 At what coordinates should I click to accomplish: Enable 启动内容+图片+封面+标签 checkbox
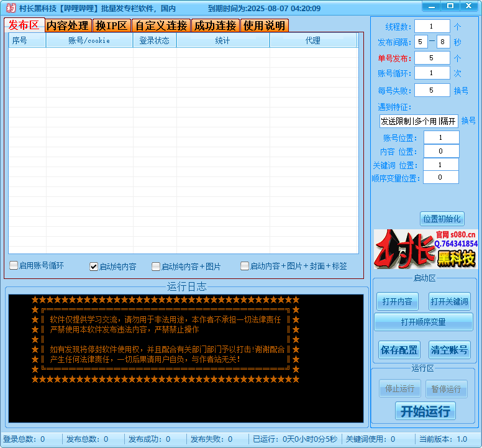click(245, 266)
